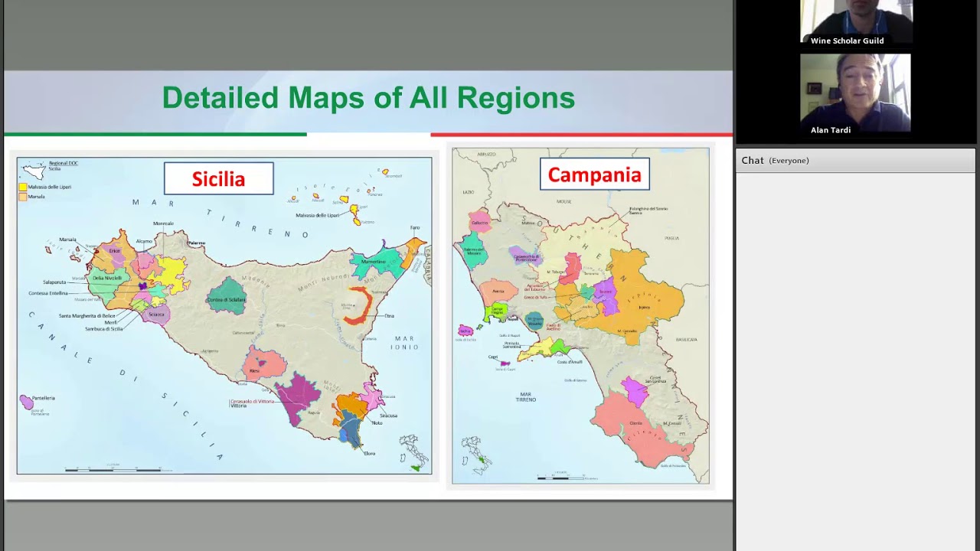The image size is (980, 551).
Task: Click the Italy inset map on Sicilia map
Action: pyautogui.click(x=413, y=452)
